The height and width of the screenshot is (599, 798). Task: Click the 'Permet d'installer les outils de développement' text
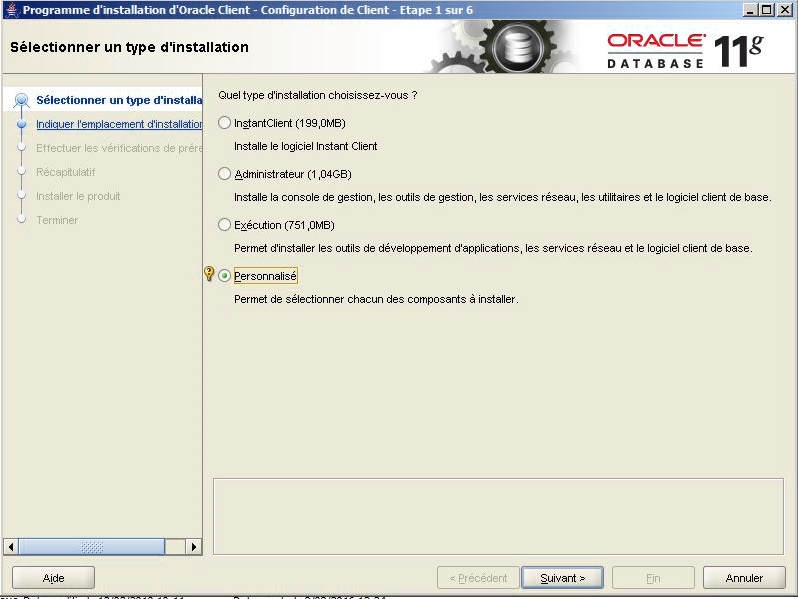tap(493, 248)
